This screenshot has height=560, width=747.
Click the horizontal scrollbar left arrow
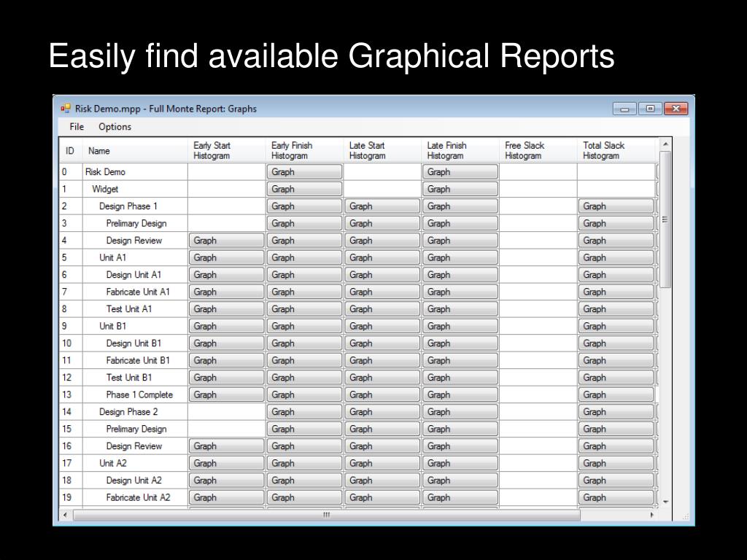pos(65,515)
